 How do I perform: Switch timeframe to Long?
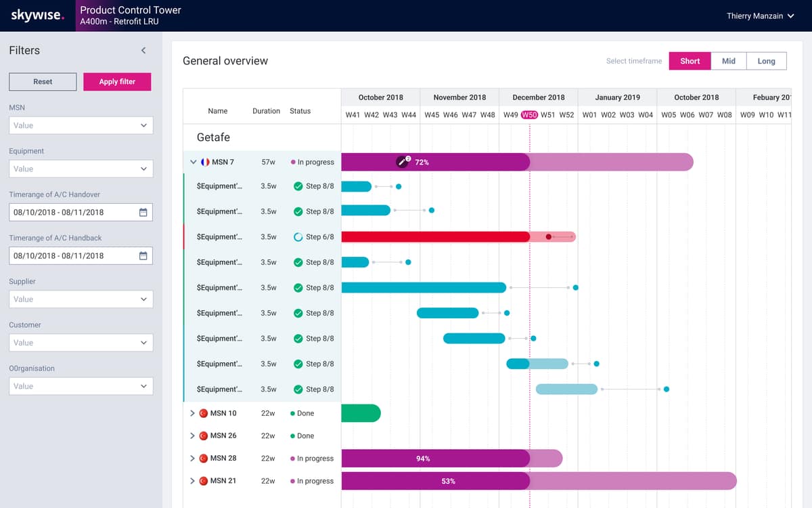pos(767,61)
